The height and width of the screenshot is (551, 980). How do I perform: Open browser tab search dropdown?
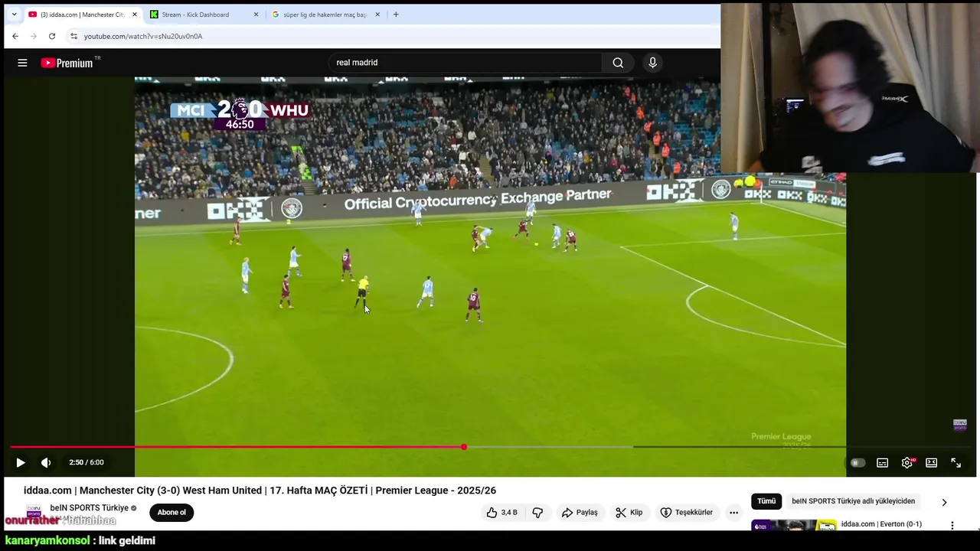14,15
